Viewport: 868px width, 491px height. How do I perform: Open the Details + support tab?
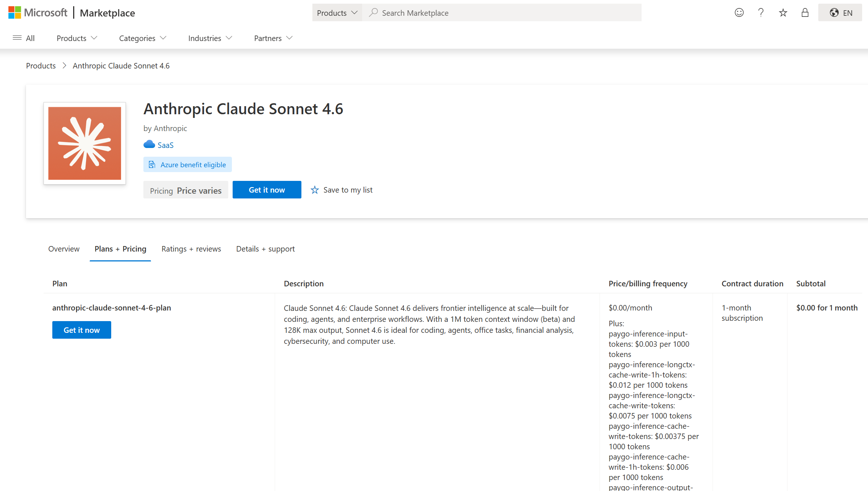265,249
